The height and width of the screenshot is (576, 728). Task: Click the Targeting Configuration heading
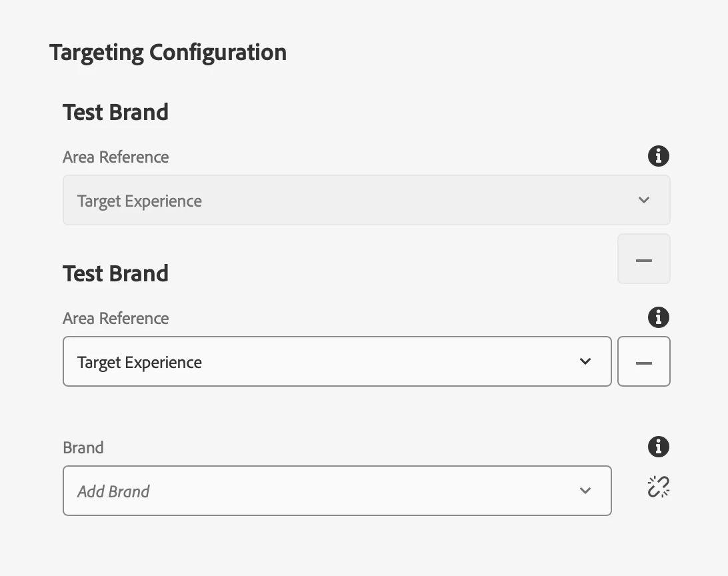point(168,52)
